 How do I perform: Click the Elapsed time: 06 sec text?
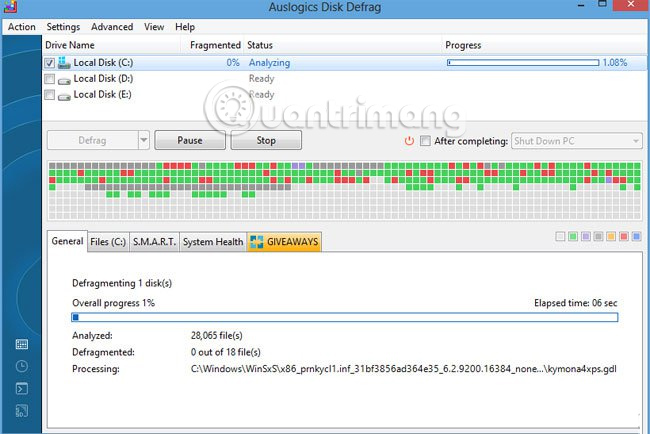tap(576, 303)
